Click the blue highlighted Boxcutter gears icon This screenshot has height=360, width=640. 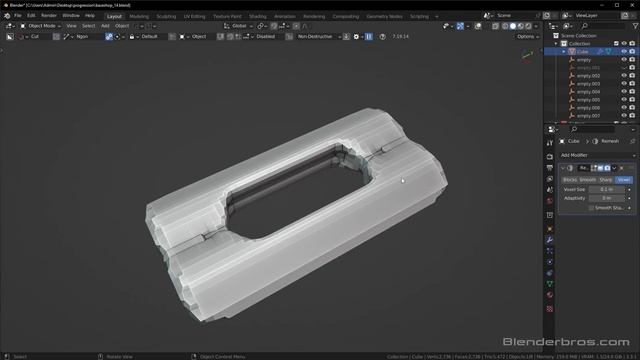point(109,37)
